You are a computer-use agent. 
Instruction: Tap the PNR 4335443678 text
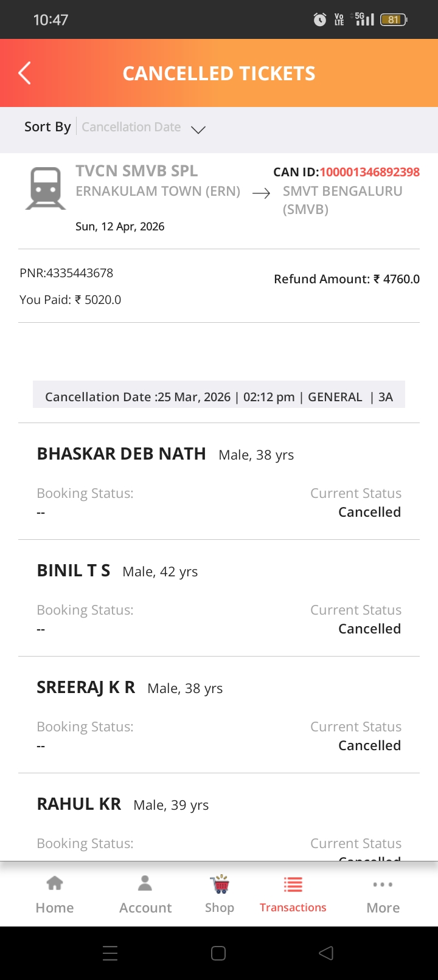point(66,273)
